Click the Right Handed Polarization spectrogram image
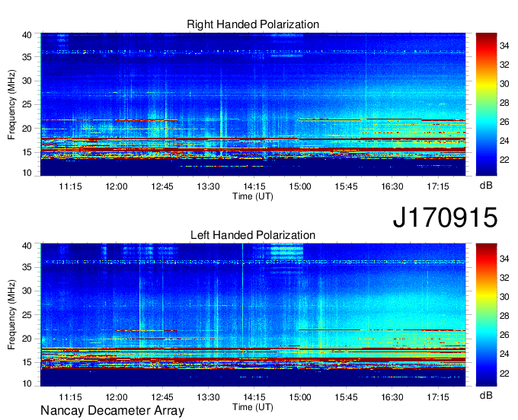518x420 pixels. point(253,104)
